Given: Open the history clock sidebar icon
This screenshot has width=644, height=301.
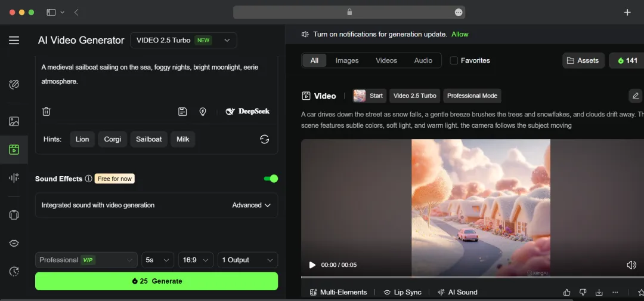Looking at the screenshot, I should [x=14, y=271].
